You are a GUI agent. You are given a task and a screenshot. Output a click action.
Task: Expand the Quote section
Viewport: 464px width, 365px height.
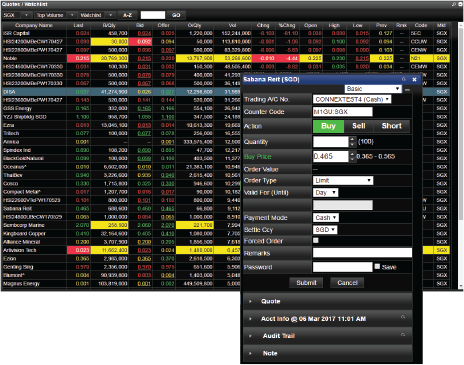(270, 301)
